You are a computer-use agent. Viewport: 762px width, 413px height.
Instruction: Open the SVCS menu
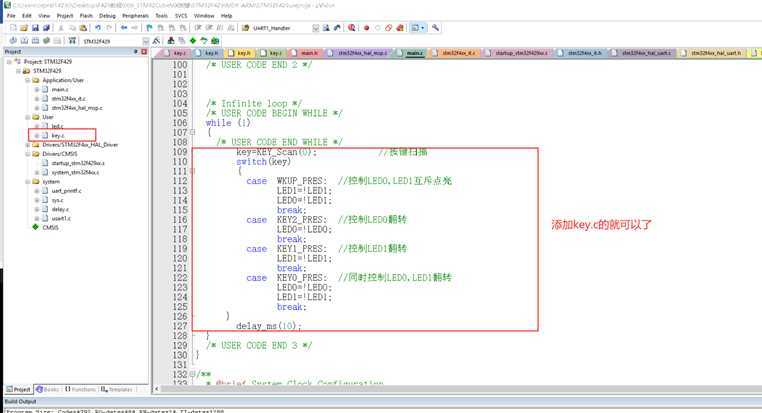tap(181, 16)
